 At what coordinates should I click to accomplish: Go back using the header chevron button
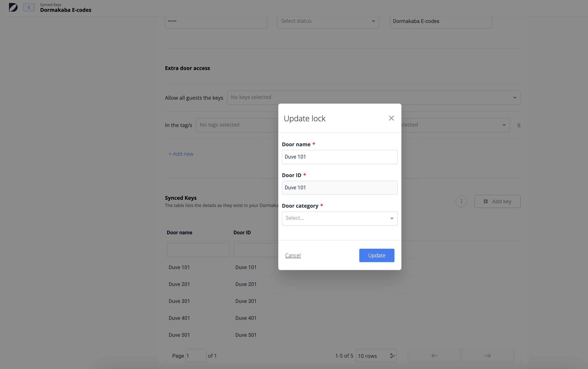[29, 7]
